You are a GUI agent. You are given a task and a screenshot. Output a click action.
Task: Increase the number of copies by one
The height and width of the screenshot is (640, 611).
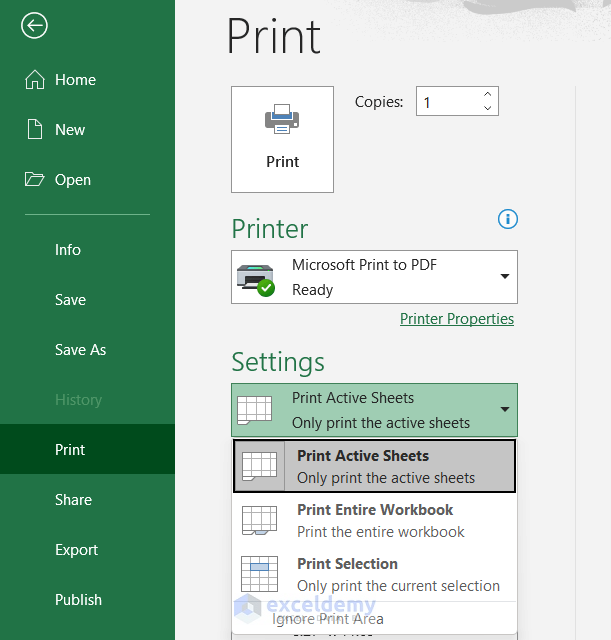pos(487,95)
